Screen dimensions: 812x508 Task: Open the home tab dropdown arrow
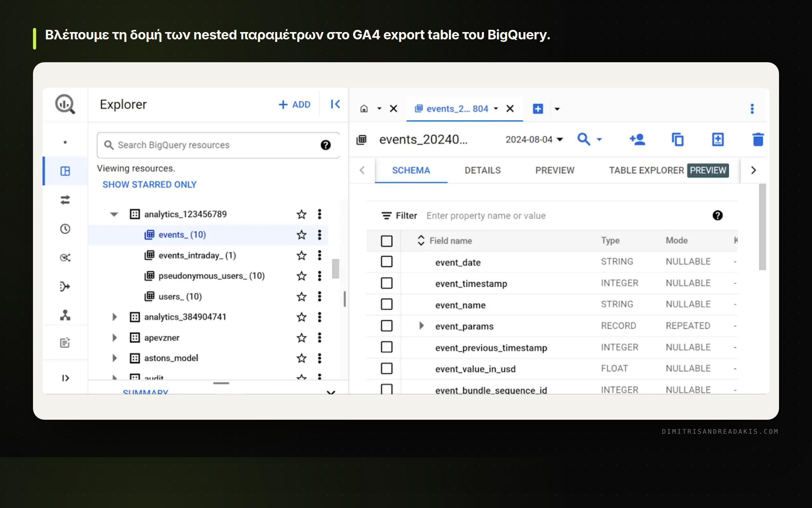[x=379, y=109]
